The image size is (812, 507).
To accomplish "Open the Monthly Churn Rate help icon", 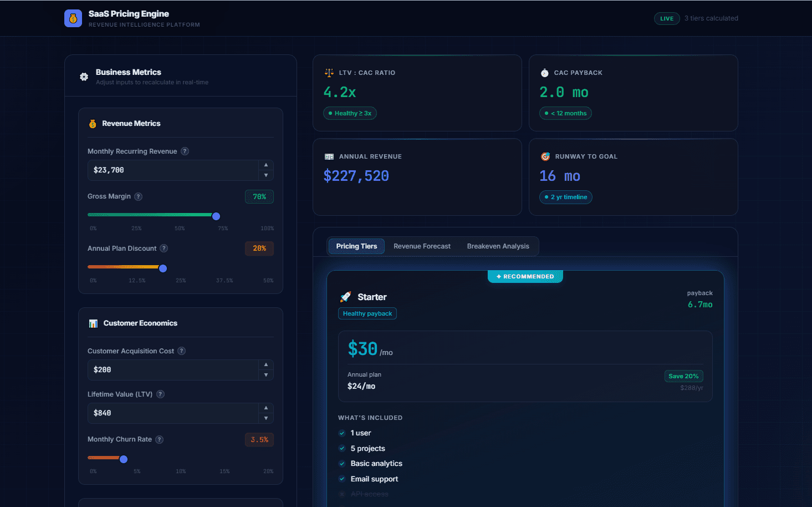I will point(159,439).
